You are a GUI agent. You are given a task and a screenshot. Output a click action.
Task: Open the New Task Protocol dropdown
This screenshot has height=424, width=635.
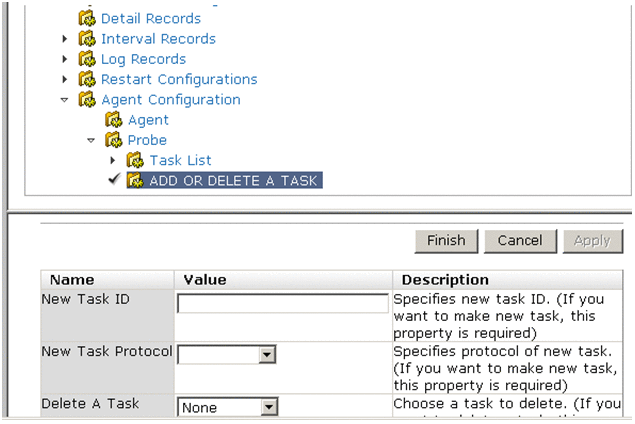pyautogui.click(x=267, y=354)
